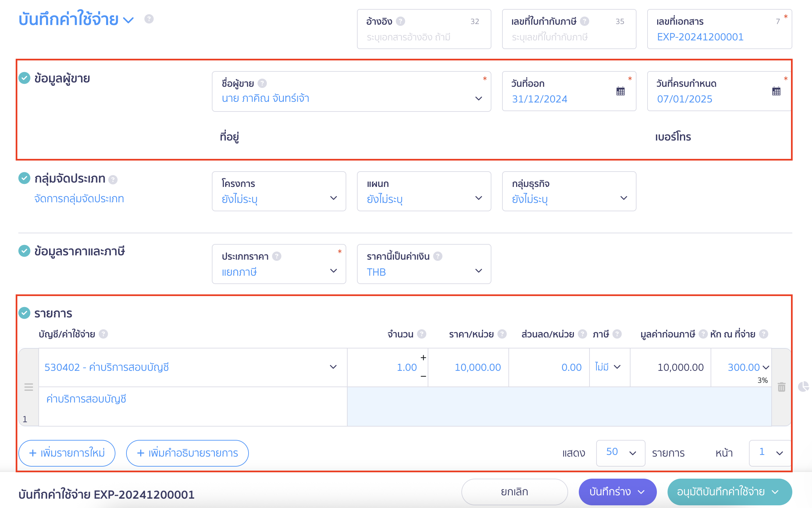Increase quantity with plus stepper
Screen dimensions: 812x508
coord(423,358)
